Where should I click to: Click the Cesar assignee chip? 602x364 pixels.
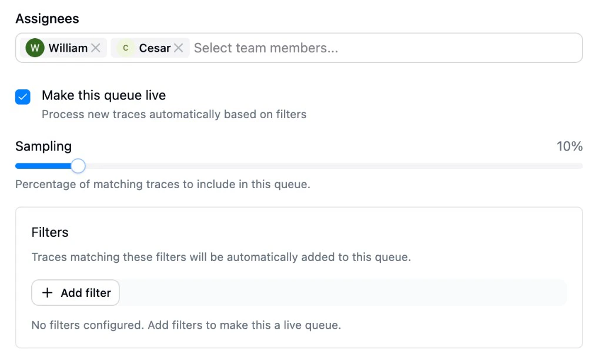point(149,48)
